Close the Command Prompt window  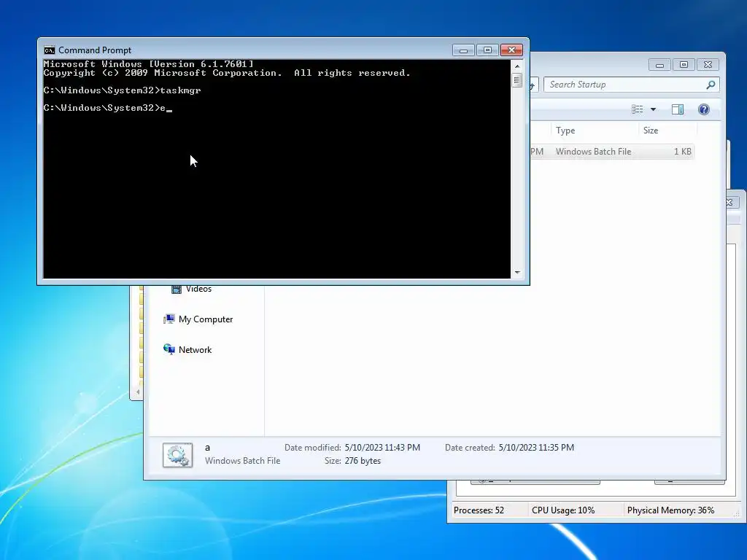pyautogui.click(x=511, y=50)
